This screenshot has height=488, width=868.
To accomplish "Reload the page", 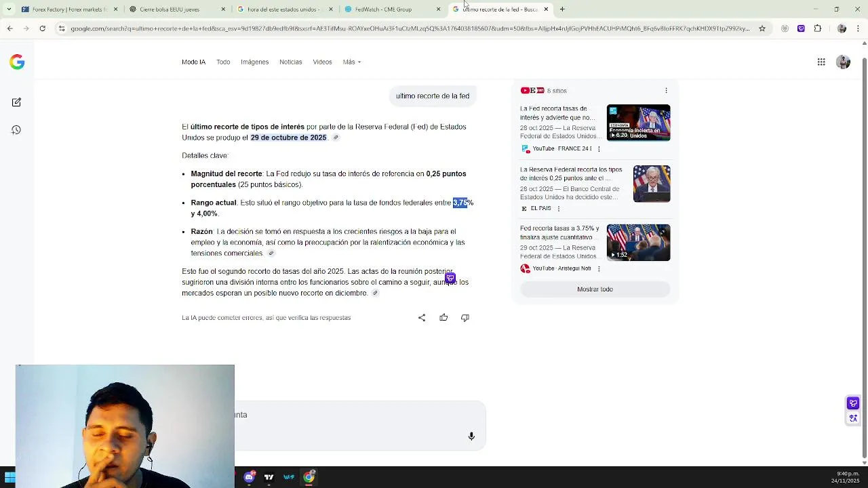I will point(42,28).
